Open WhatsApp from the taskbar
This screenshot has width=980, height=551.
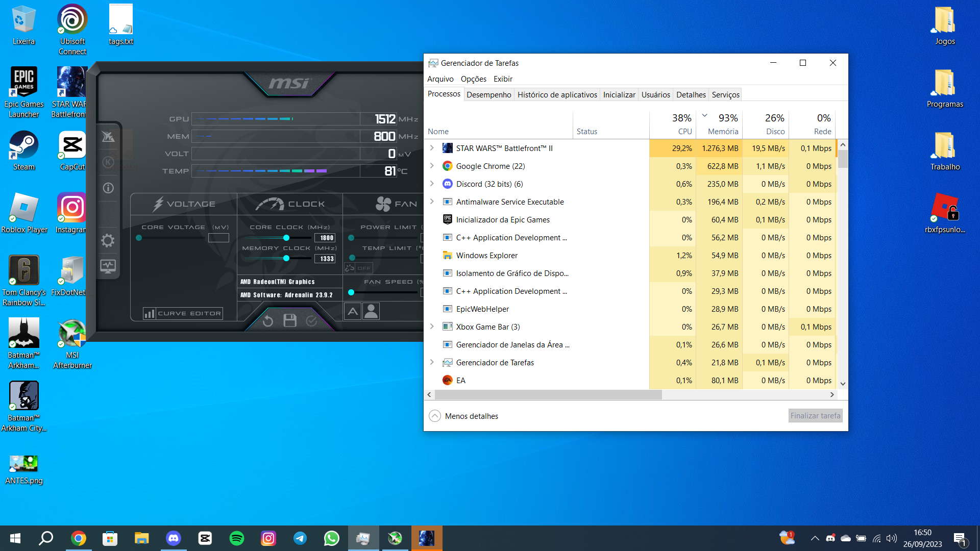[332, 538]
